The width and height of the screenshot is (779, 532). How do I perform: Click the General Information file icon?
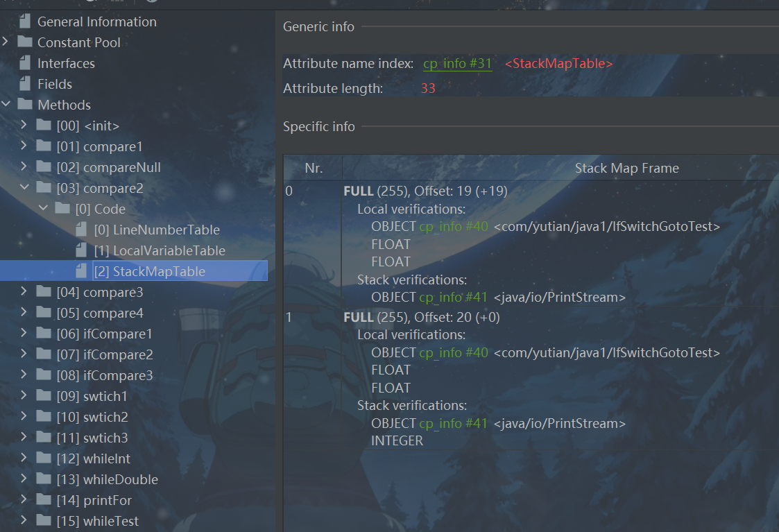pos(25,22)
